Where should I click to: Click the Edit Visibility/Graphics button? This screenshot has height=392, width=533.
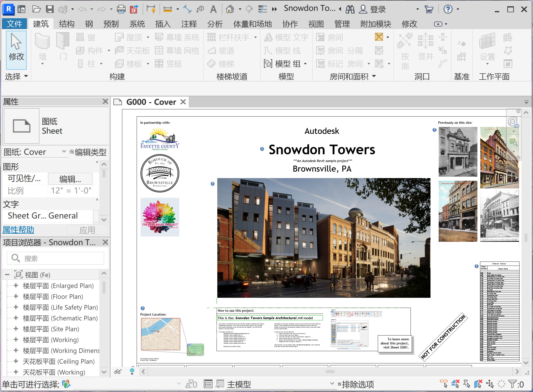coord(70,179)
